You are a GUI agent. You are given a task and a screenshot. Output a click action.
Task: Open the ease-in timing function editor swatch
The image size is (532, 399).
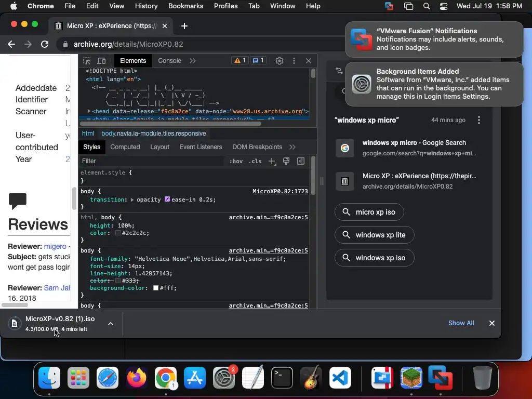[167, 199]
